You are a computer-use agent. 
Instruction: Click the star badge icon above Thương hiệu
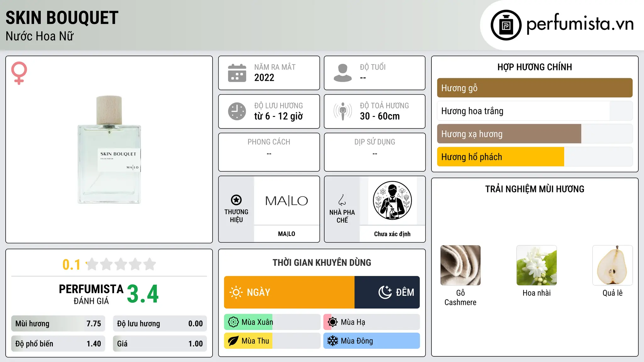click(236, 200)
